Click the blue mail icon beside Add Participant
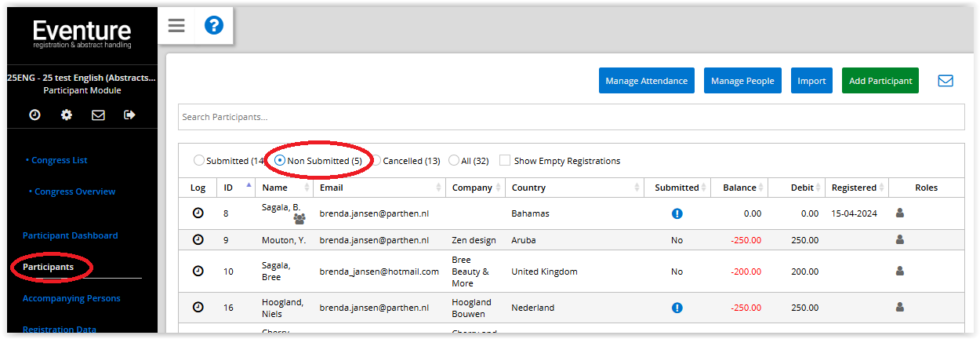The width and height of the screenshot is (980, 339). [946, 81]
